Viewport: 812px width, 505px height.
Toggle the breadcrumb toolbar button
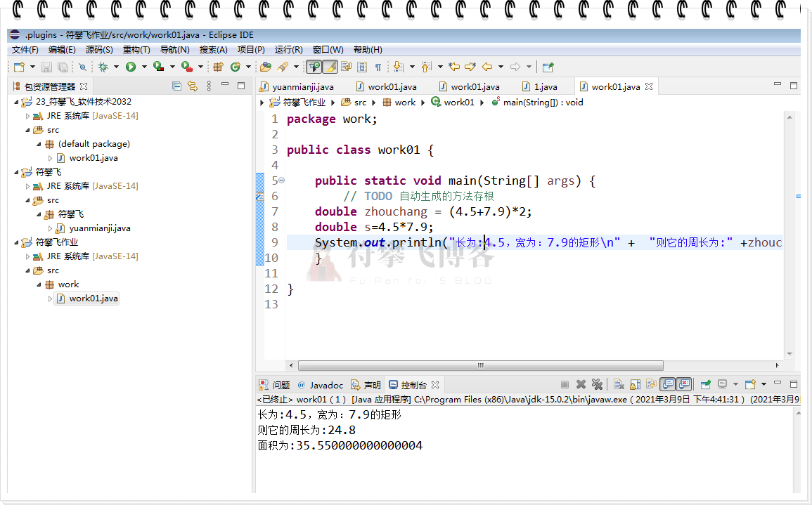coord(314,67)
